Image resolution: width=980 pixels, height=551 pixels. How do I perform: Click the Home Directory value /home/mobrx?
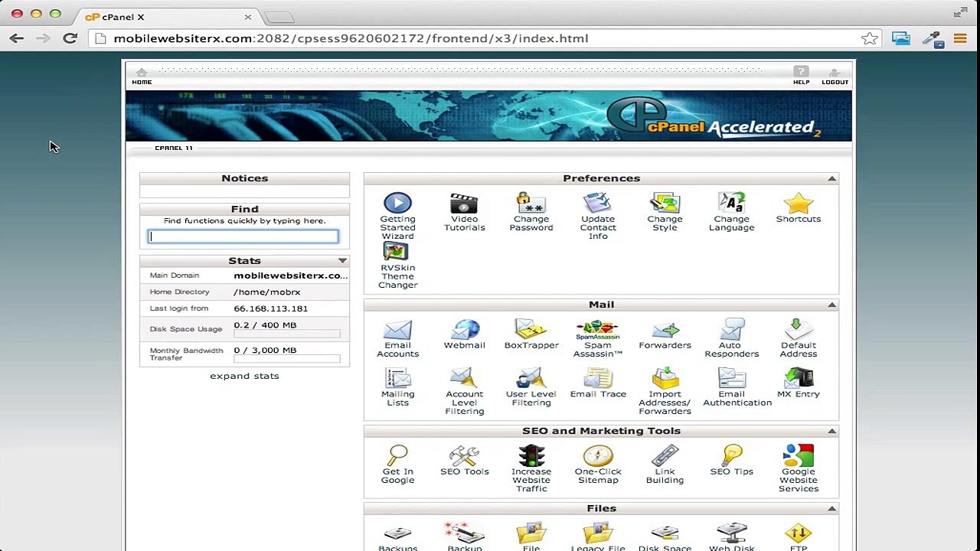266,292
